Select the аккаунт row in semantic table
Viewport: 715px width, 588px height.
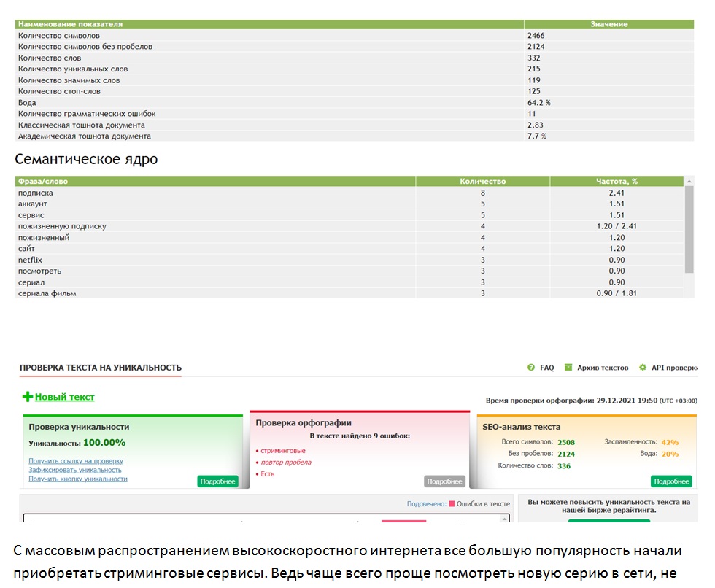(x=349, y=204)
